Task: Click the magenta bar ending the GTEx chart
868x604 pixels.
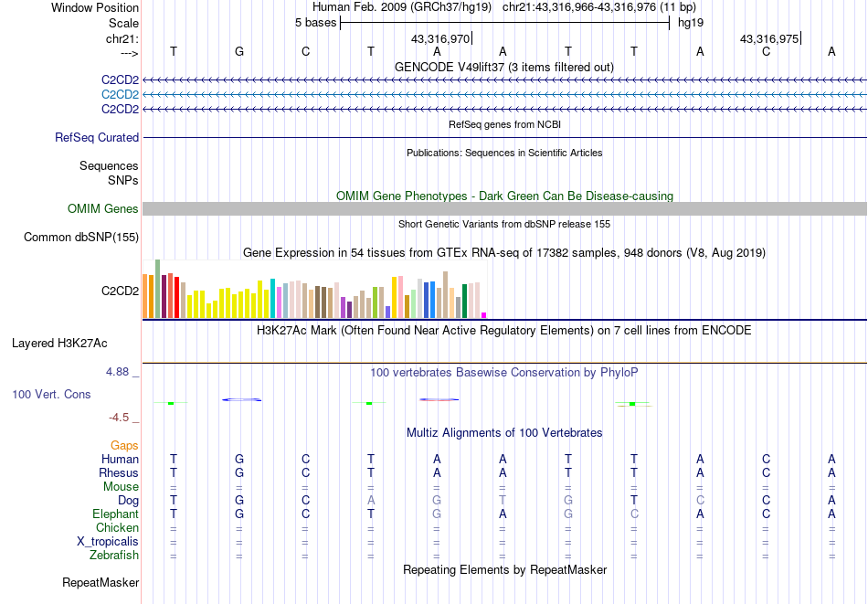Action: point(484,315)
